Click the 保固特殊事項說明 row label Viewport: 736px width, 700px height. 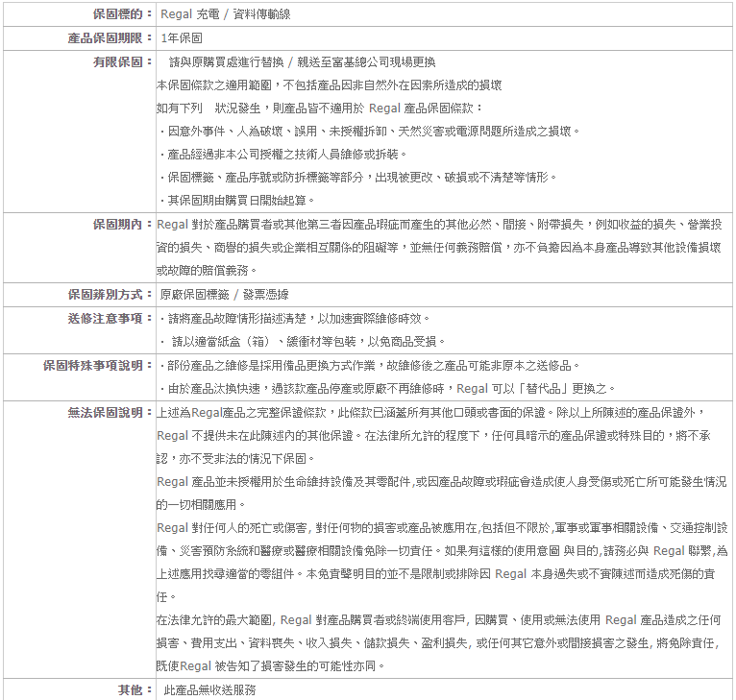pyautogui.click(x=97, y=365)
